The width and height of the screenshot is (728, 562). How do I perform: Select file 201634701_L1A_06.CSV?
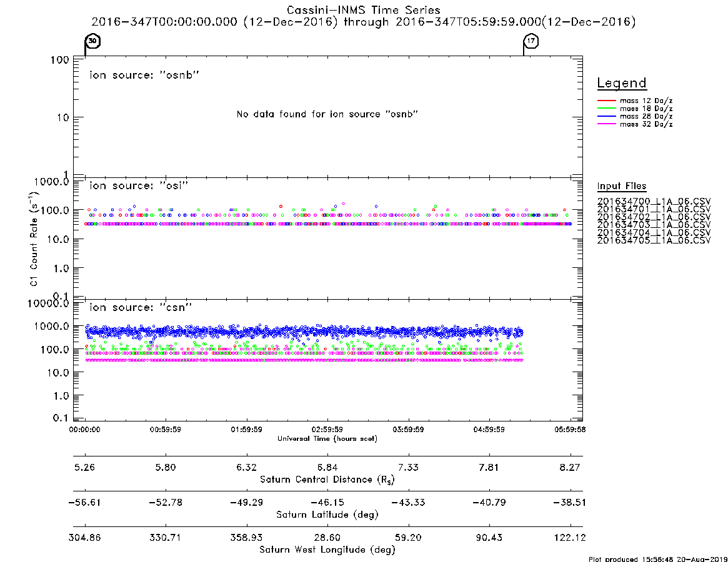pos(654,209)
